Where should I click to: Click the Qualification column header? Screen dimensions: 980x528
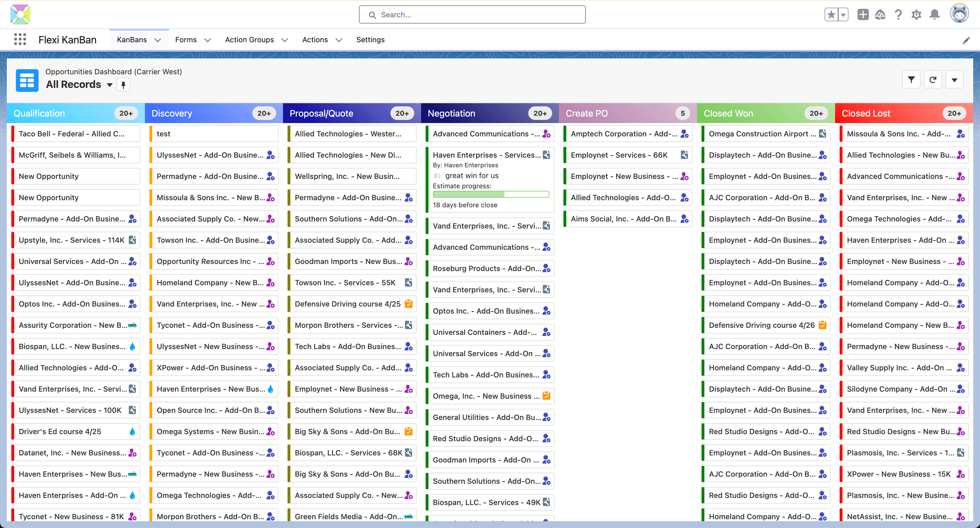76,113
